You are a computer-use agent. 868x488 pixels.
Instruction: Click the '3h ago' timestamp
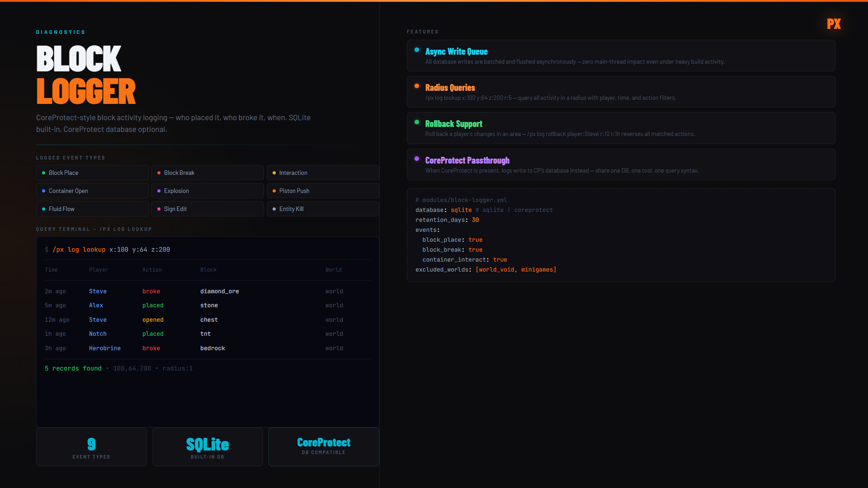pyautogui.click(x=55, y=348)
